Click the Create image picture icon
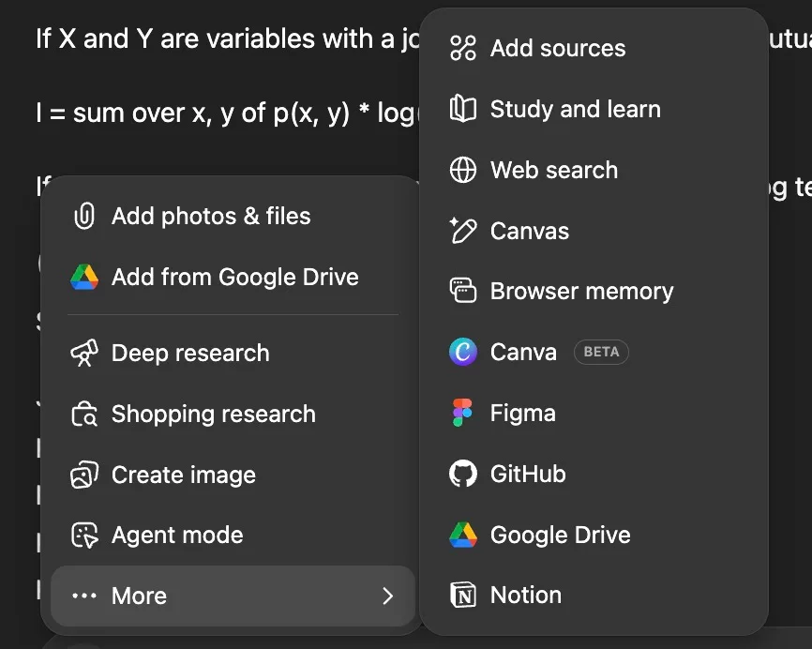Screen dimensions: 812x649 point(85,475)
